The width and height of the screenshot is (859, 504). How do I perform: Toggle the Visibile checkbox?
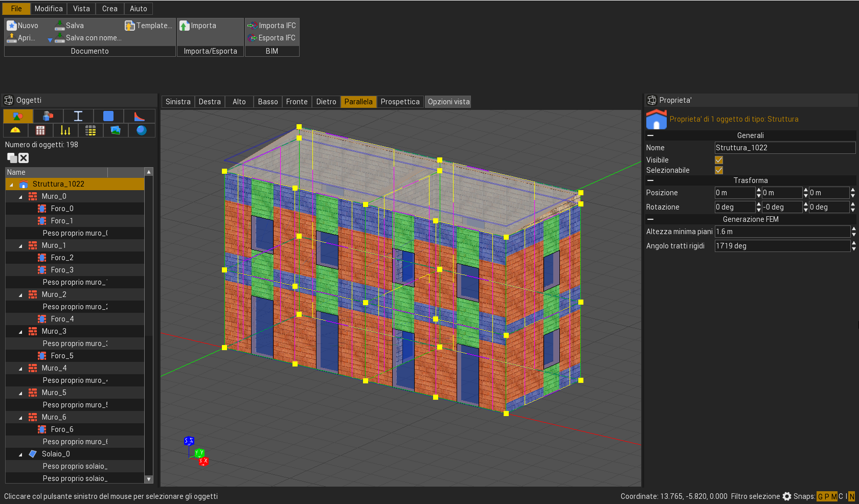tap(719, 160)
